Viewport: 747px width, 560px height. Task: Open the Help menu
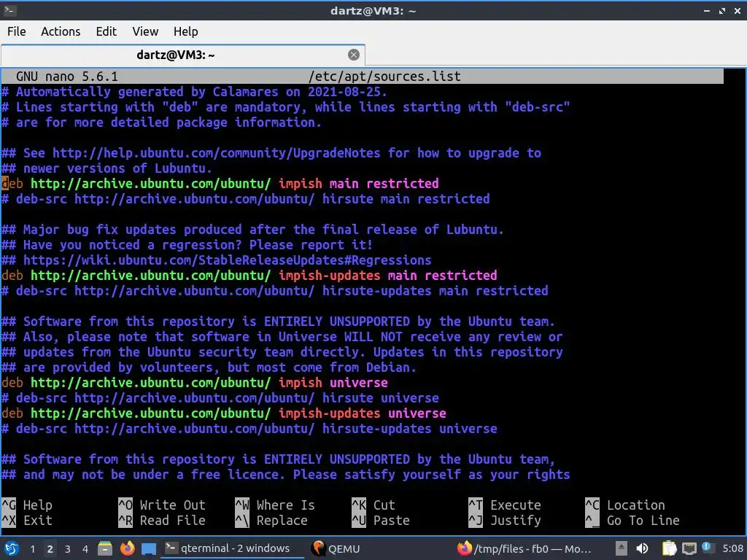click(x=185, y=31)
